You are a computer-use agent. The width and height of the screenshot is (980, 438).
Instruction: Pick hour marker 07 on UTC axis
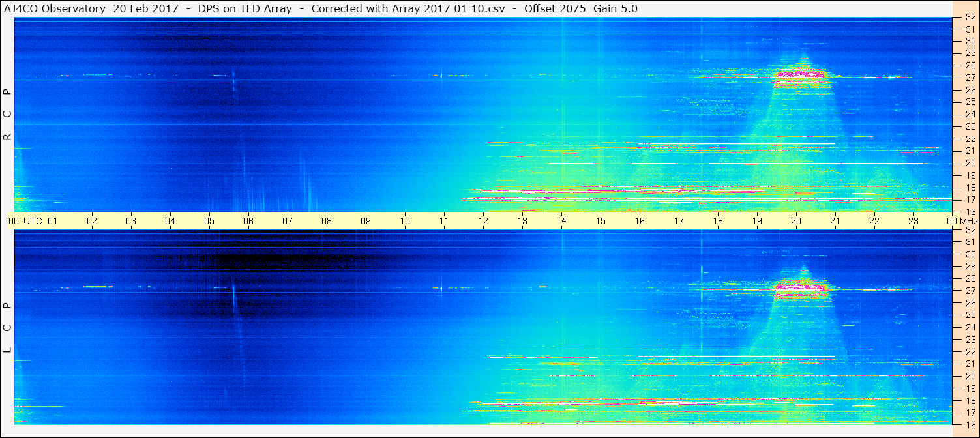(x=288, y=221)
